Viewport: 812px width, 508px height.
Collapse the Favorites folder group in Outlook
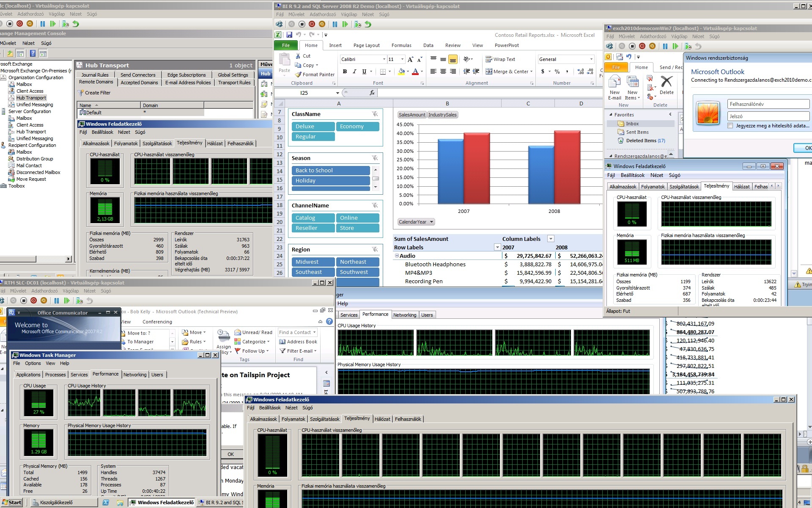pyautogui.click(x=611, y=115)
